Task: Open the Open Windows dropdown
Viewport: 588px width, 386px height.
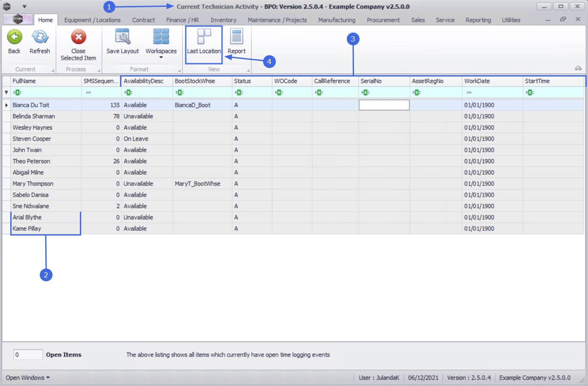Action: [28, 378]
